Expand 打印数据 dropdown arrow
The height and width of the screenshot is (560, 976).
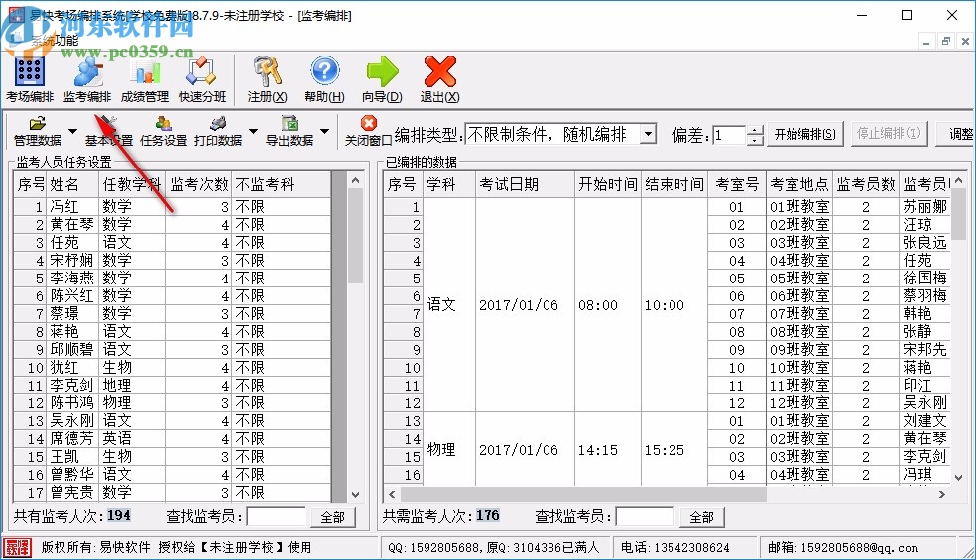point(253,131)
